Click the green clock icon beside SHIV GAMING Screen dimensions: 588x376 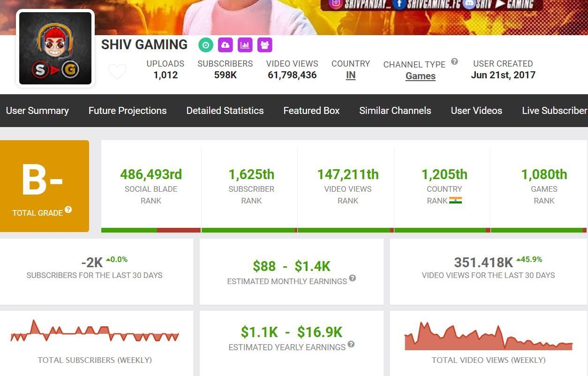tap(206, 45)
